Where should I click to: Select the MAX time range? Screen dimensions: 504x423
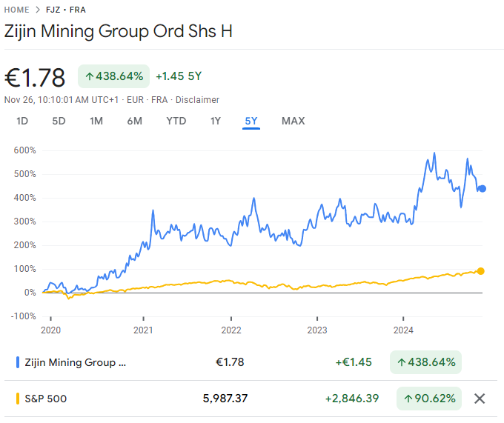(x=294, y=121)
